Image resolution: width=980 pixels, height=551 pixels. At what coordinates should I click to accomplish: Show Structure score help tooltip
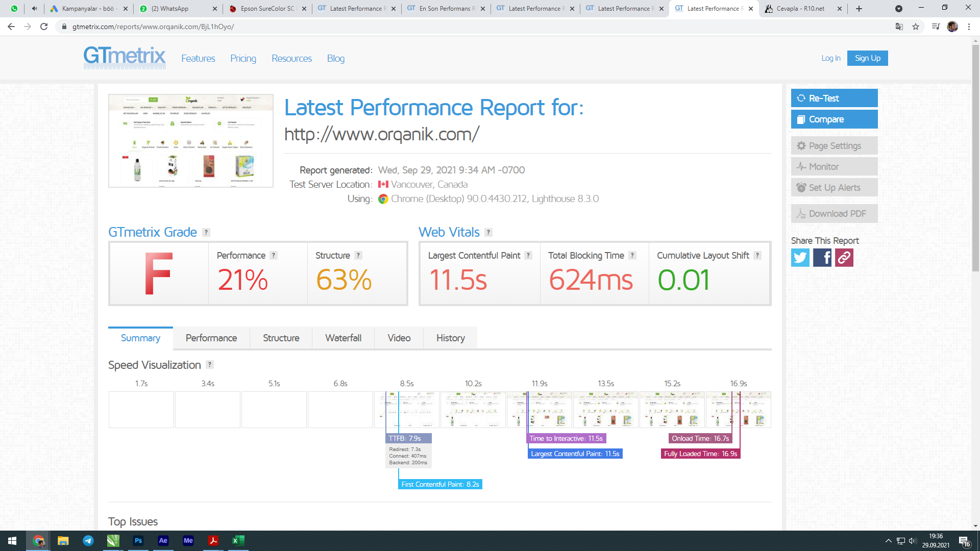tap(358, 255)
